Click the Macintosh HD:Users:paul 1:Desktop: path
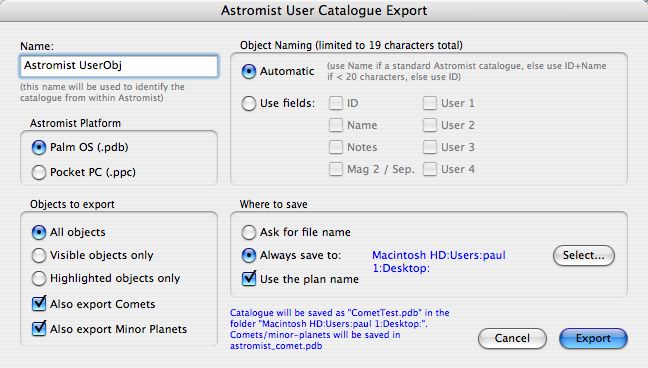648x368 pixels. (x=438, y=262)
